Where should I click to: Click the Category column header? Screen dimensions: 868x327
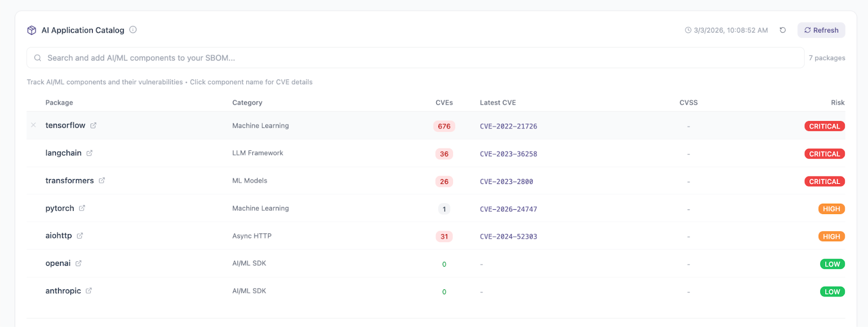pyautogui.click(x=247, y=103)
